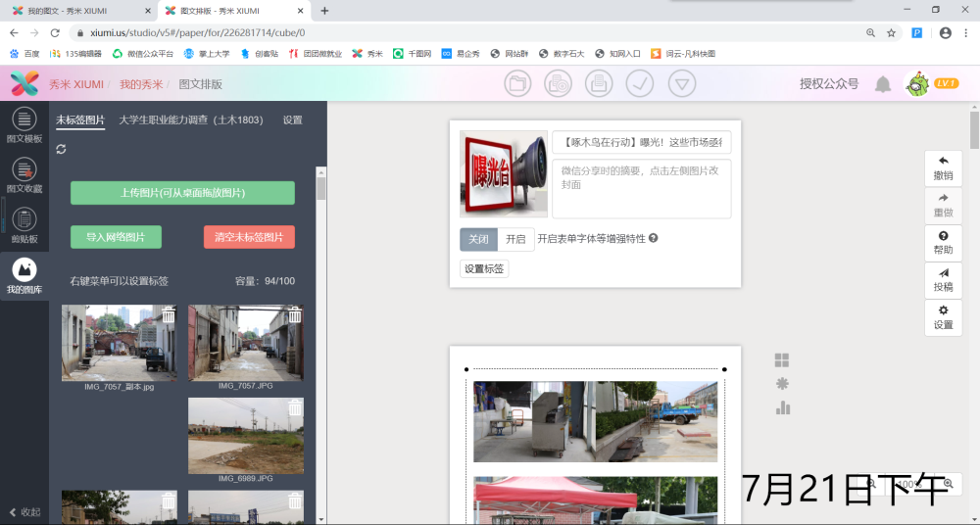Open the 设置 tab in image library

click(292, 120)
